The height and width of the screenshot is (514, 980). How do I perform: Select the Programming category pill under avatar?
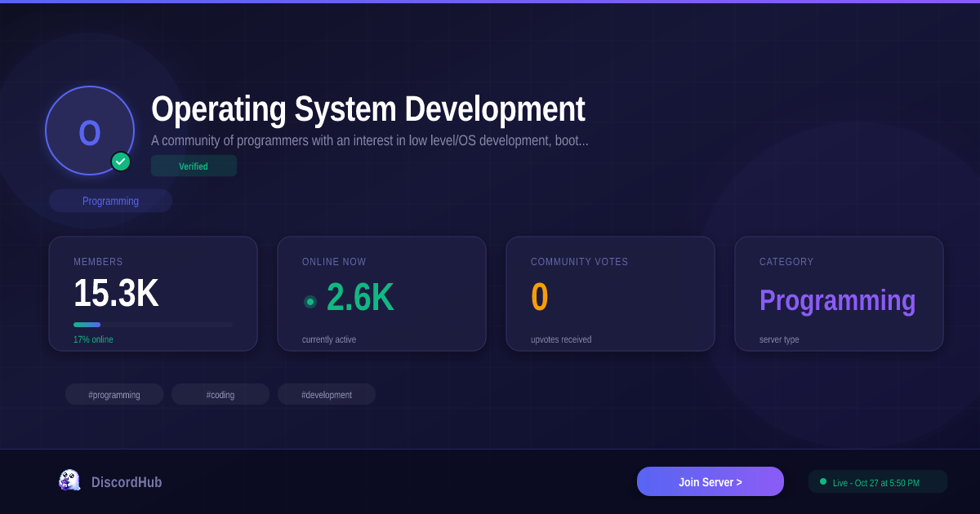click(110, 201)
